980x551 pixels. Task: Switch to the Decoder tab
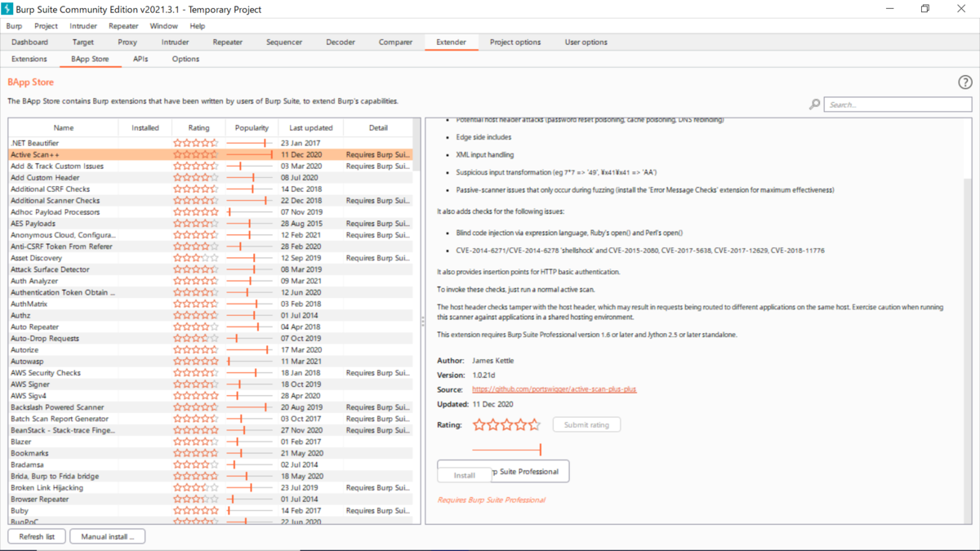341,42
